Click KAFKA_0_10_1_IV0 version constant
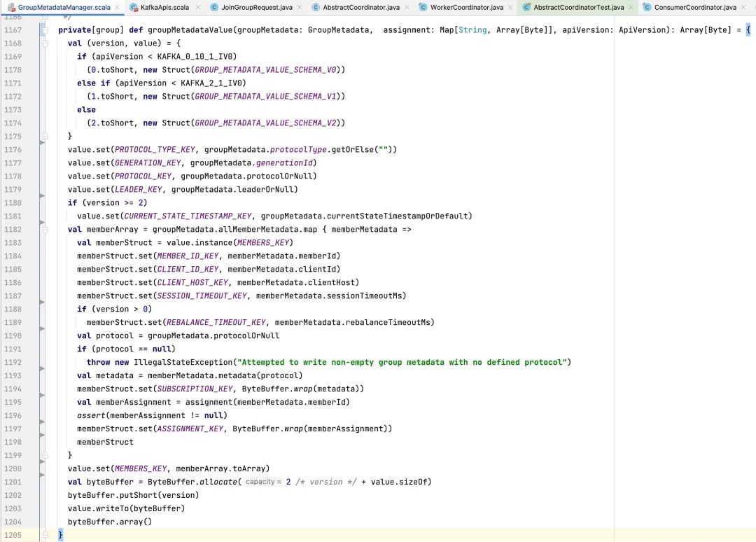 195,57
